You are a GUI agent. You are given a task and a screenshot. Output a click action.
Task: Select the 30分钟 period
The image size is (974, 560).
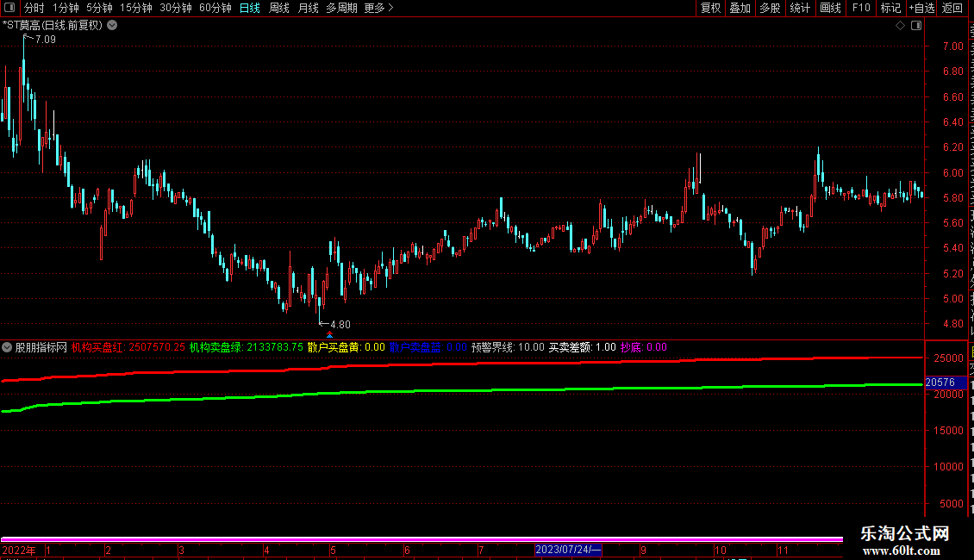(176, 8)
